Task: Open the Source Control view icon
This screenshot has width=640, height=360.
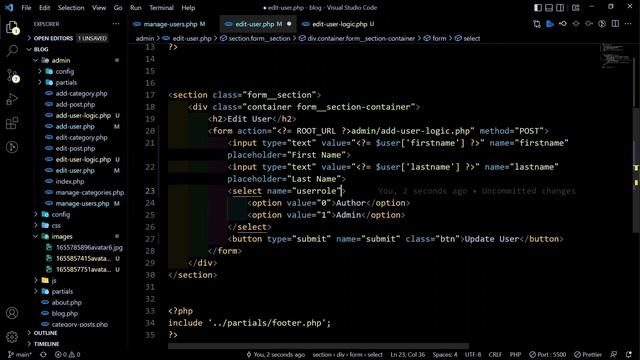Action: pyautogui.click(x=12, y=75)
